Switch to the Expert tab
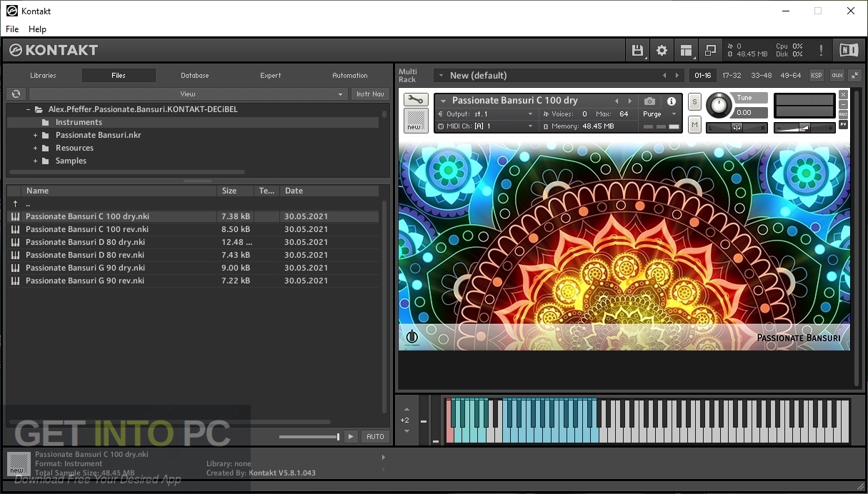868x494 pixels. [270, 75]
